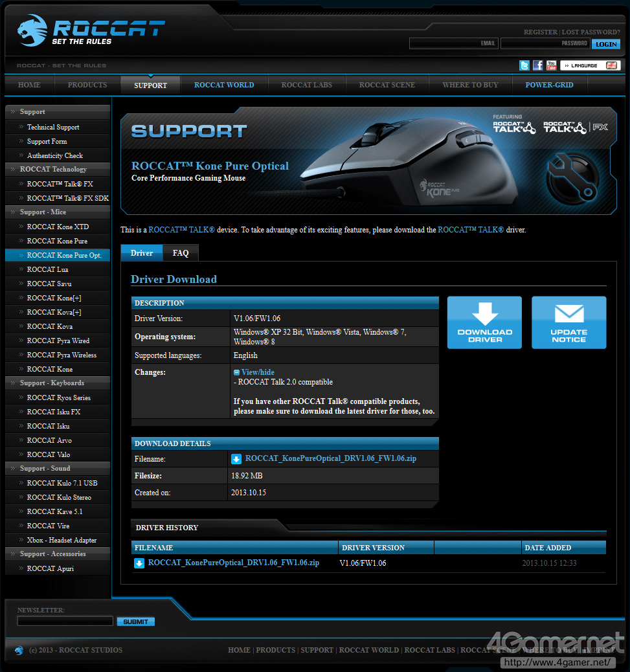630x672 pixels.
Task: Click the newsletter SUBMIT button
Action: click(136, 622)
